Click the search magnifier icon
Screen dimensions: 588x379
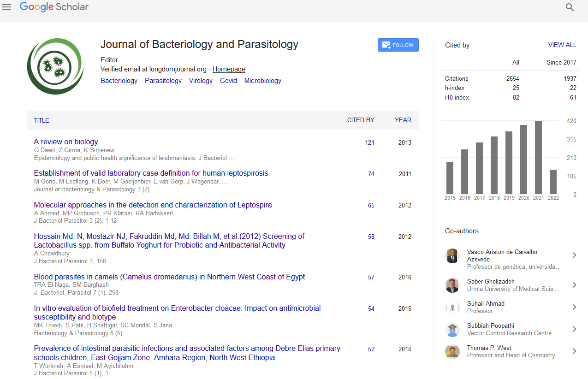570,7
